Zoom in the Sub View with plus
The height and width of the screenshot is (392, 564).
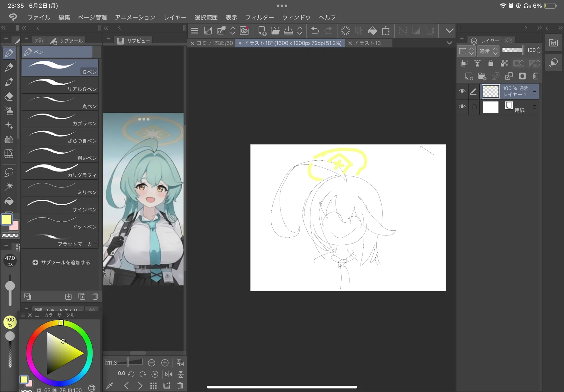pos(165,363)
